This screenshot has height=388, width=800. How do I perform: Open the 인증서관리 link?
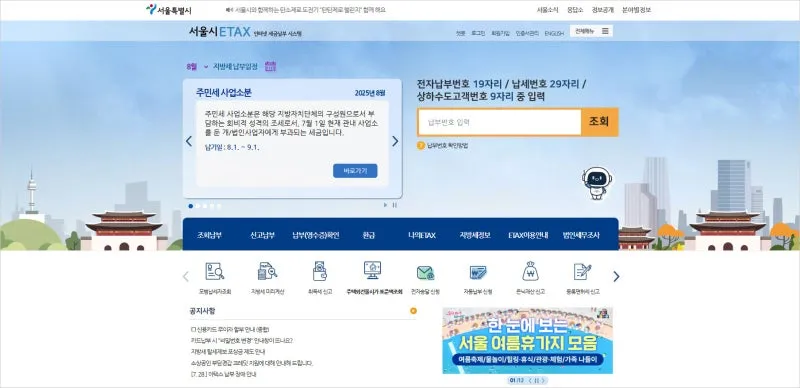527,33
